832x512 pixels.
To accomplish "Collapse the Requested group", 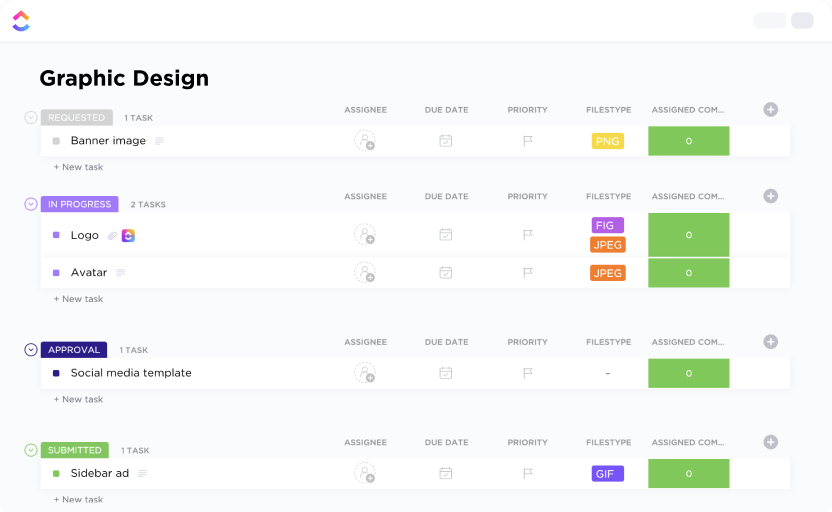I will (x=31, y=117).
